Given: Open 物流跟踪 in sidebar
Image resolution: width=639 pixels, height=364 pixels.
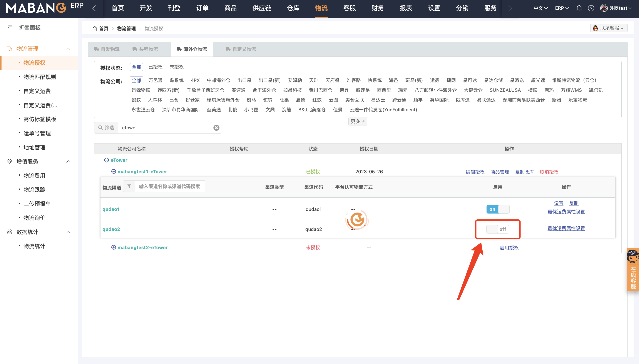Looking at the screenshot, I should 34,189.
